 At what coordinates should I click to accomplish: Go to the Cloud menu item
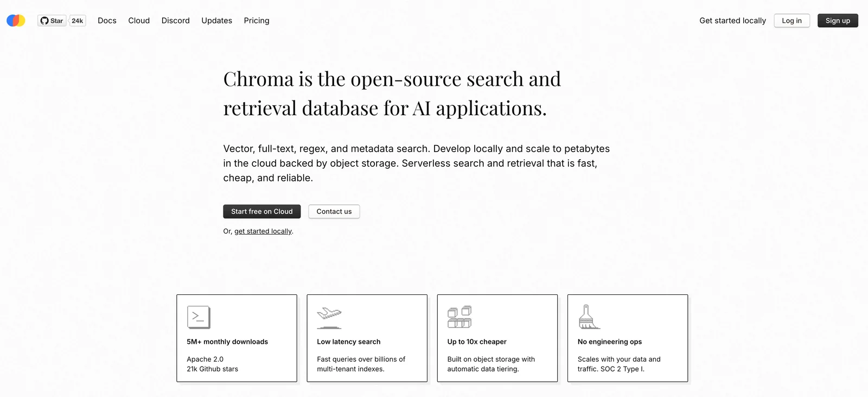pos(139,21)
